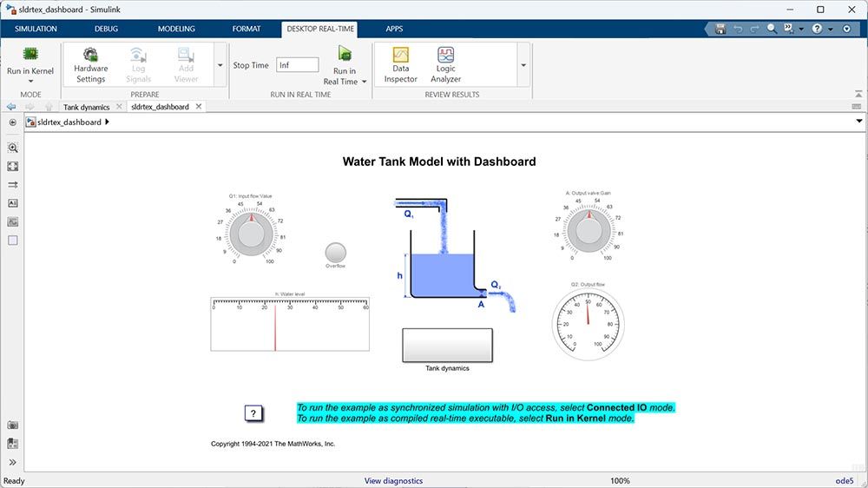Expand the Run in Kernel mode dropdown
Screen dimensions: 868x488
30,82
